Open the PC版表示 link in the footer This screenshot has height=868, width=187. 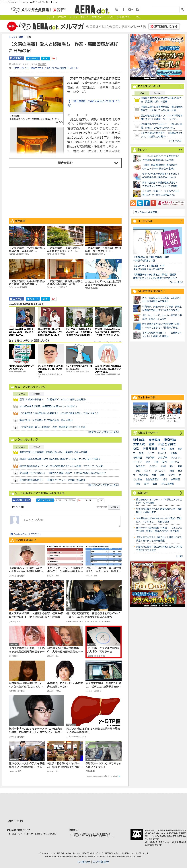coord(84,862)
